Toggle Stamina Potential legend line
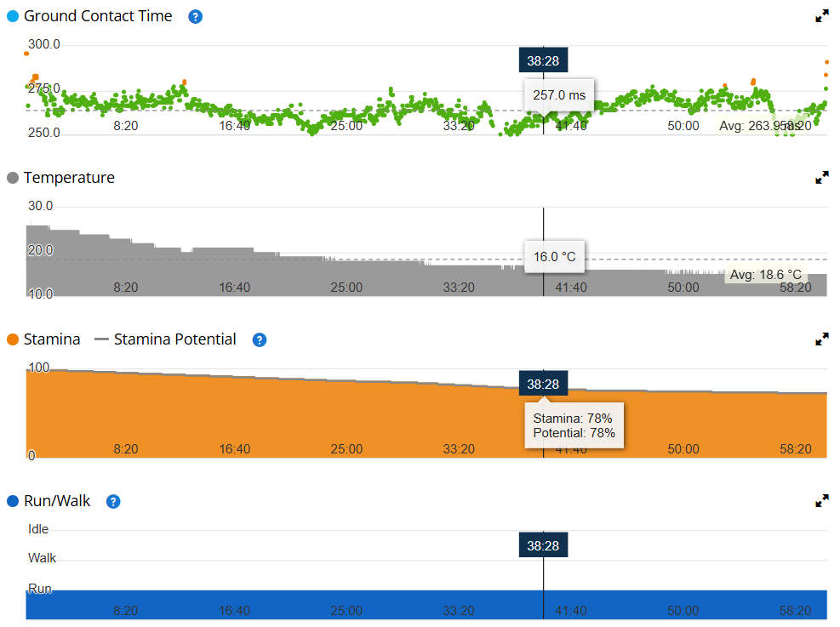 [101, 339]
